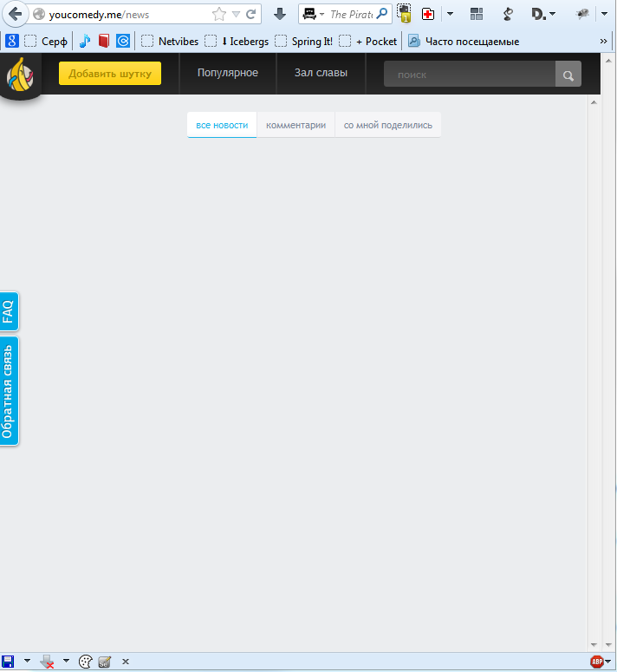617x672 pixels.
Task: Switch to the «все новости» tab
Action: 222,125
